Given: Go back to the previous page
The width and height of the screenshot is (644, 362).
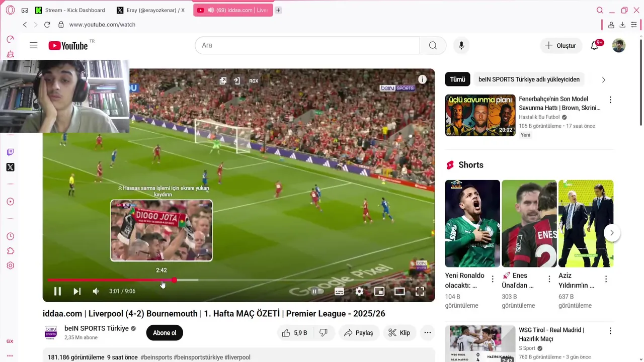Looking at the screenshot, I should [25, 25].
